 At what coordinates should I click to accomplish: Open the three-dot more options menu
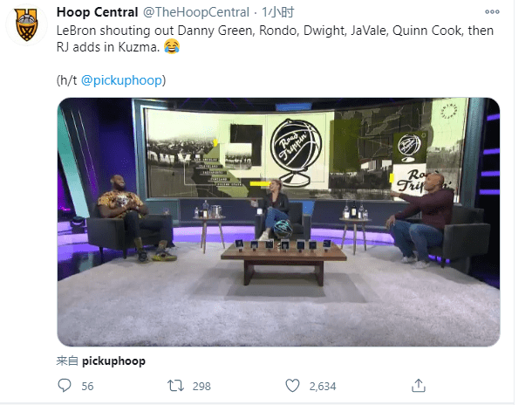(x=492, y=12)
